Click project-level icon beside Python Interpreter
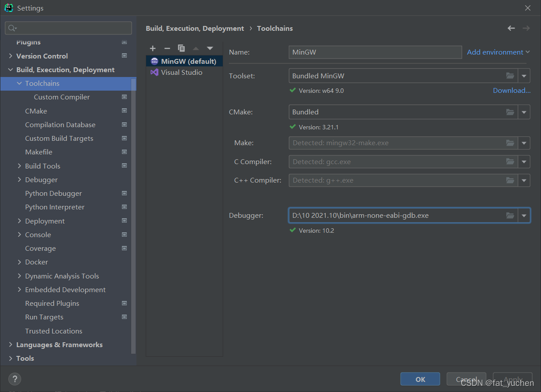The image size is (541, 392). pyautogui.click(x=124, y=207)
